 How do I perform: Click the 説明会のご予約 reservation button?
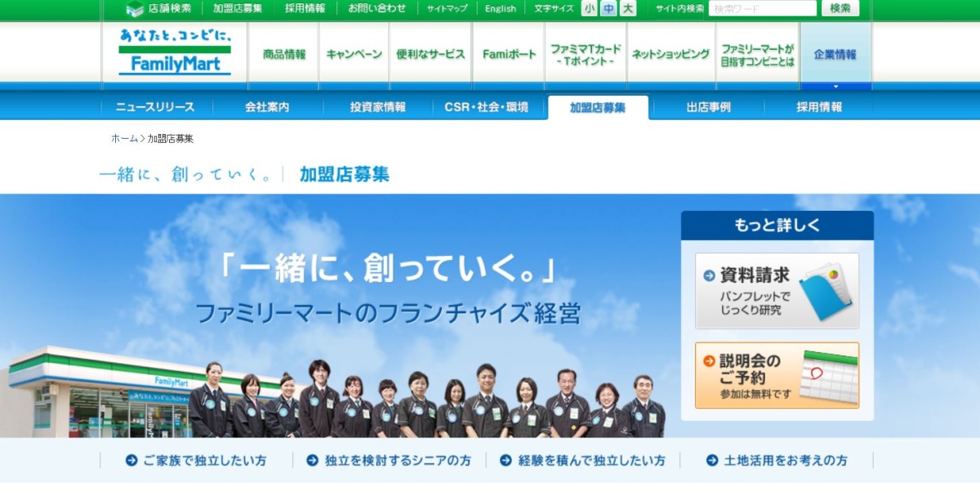click(777, 376)
